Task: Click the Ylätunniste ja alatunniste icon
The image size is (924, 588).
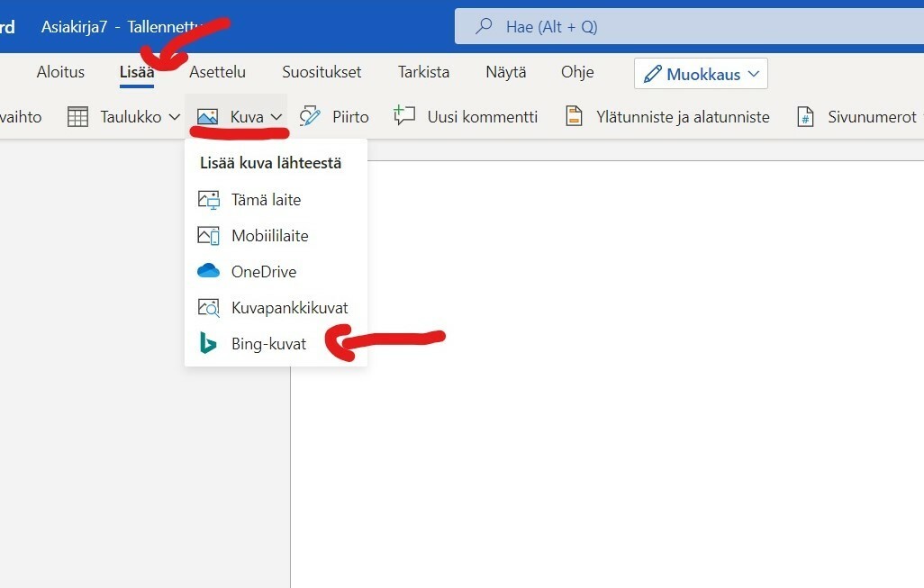Action: pos(574,117)
